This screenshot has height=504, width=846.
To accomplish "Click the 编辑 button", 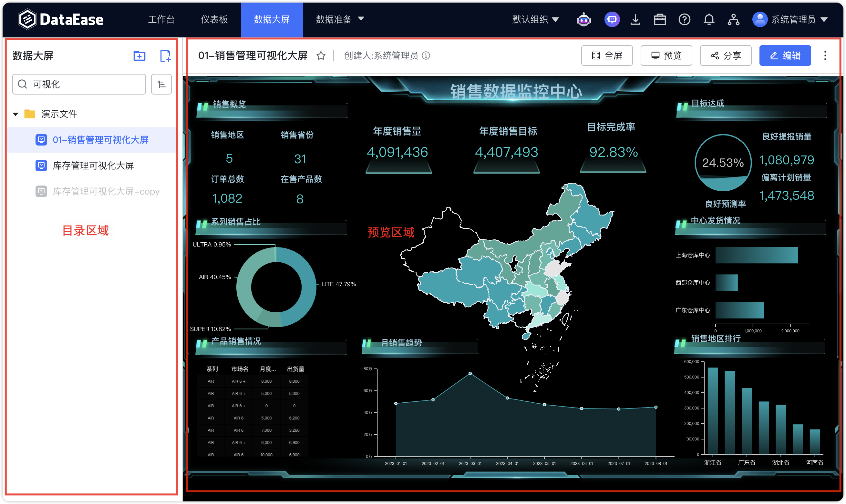I will tap(785, 56).
